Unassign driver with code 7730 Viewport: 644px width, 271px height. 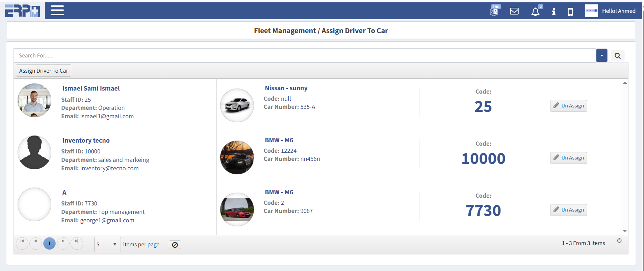pos(568,210)
